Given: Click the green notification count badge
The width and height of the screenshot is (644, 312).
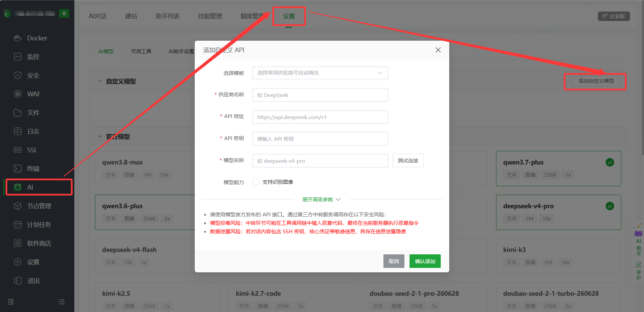Looking at the screenshot, I should click(64, 13).
